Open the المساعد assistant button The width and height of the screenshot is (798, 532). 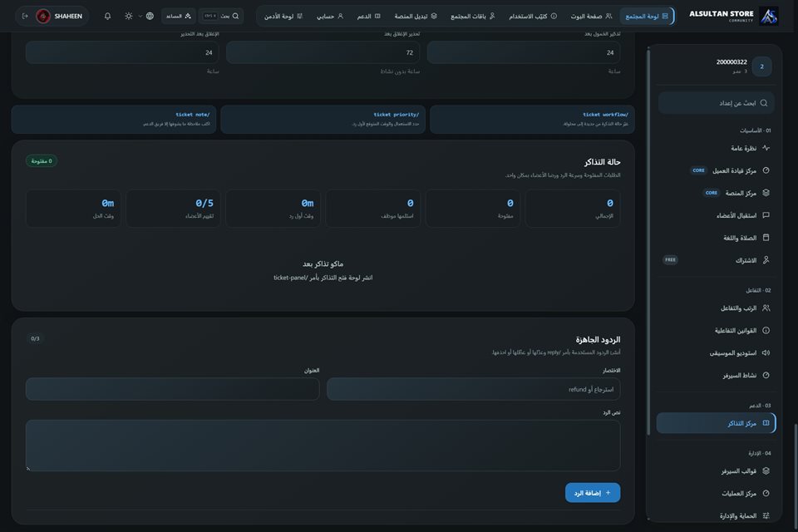coord(179,17)
